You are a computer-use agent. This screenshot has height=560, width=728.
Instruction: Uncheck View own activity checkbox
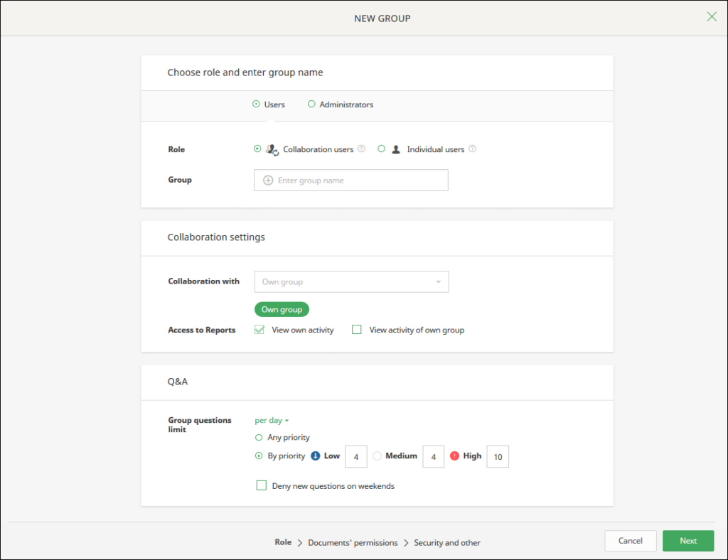259,330
